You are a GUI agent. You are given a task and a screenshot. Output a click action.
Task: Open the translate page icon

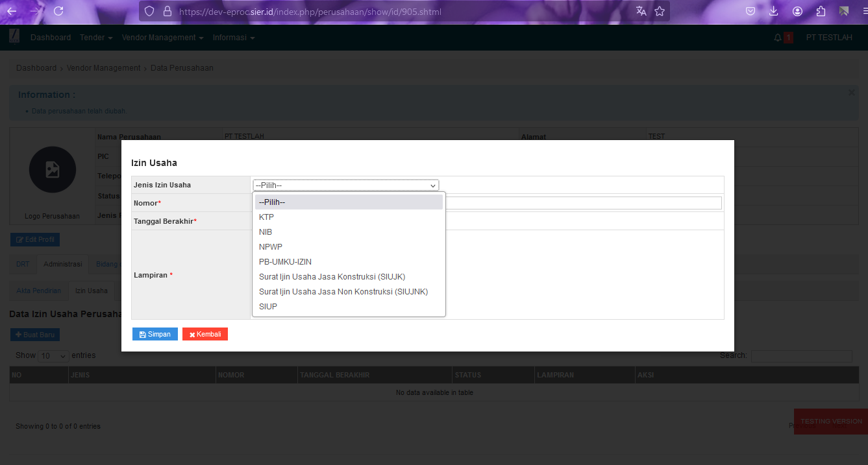click(641, 11)
